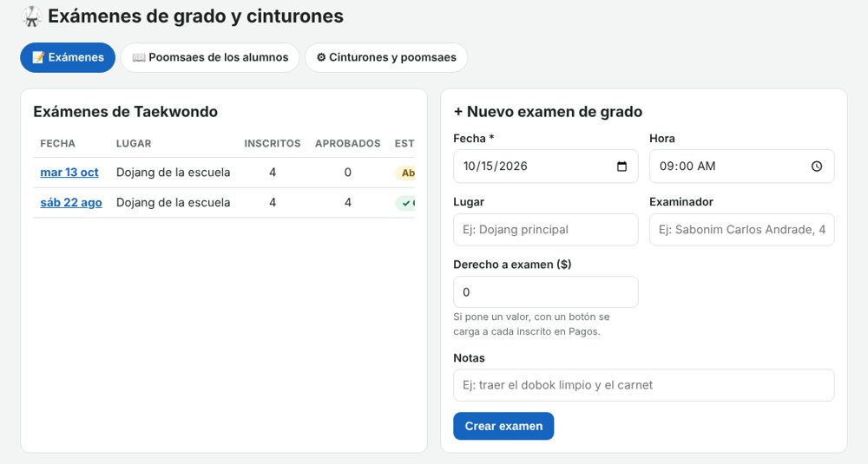This screenshot has height=464, width=868.
Task: Click the INSCRITOS column header
Action: (273, 144)
